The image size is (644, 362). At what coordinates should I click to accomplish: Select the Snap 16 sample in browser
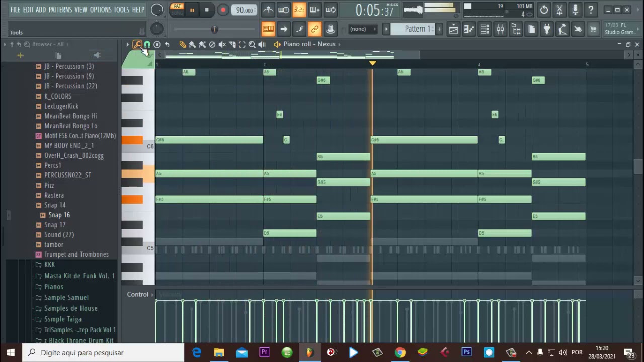pyautogui.click(x=59, y=215)
